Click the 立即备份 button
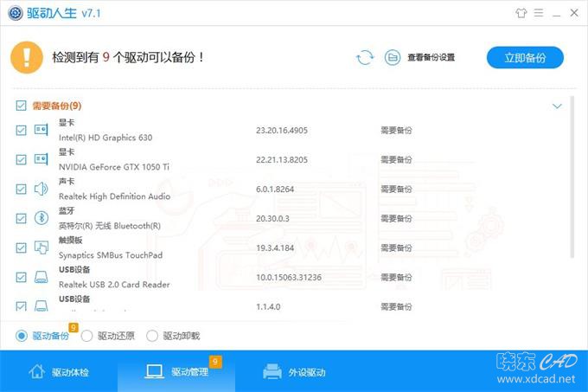 pyautogui.click(x=525, y=58)
